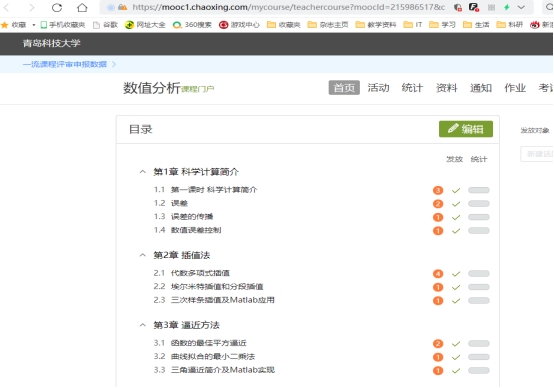Click statistics progress bar for section 1.1
The width and height of the screenshot is (554, 388).
click(x=479, y=190)
